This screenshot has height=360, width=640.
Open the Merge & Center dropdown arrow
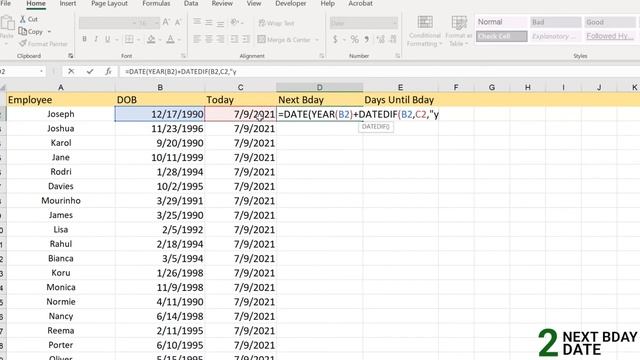pos(317,40)
